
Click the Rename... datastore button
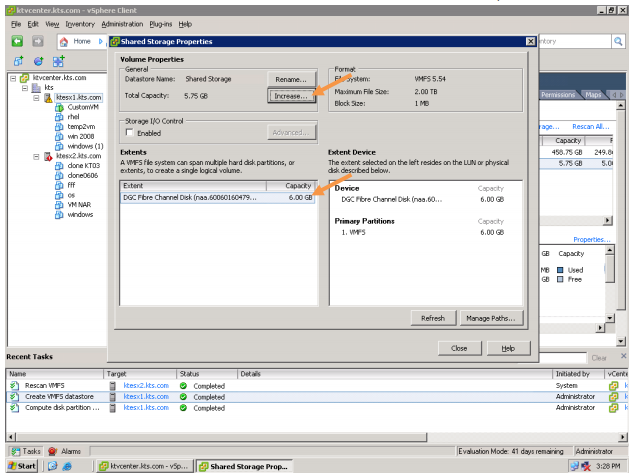[291, 79]
